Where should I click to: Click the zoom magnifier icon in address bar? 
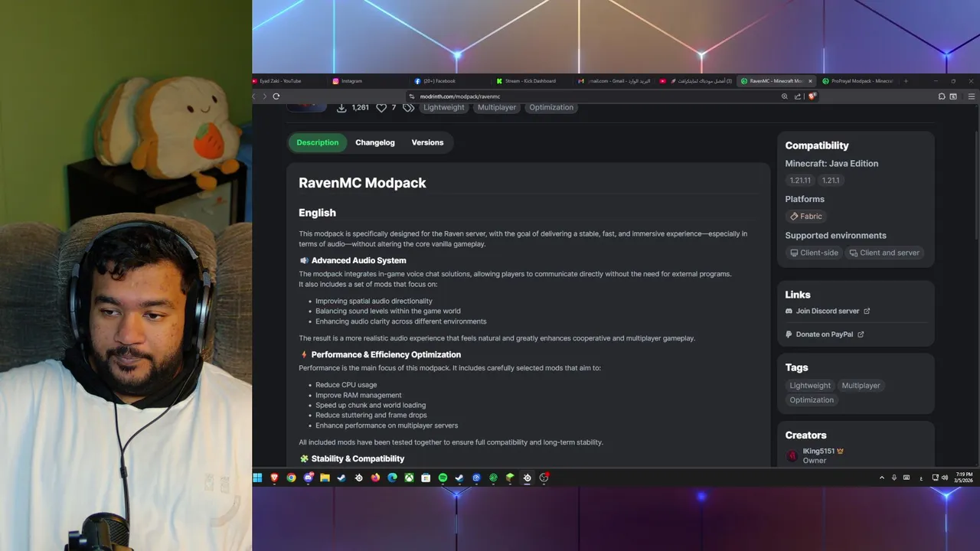click(784, 96)
